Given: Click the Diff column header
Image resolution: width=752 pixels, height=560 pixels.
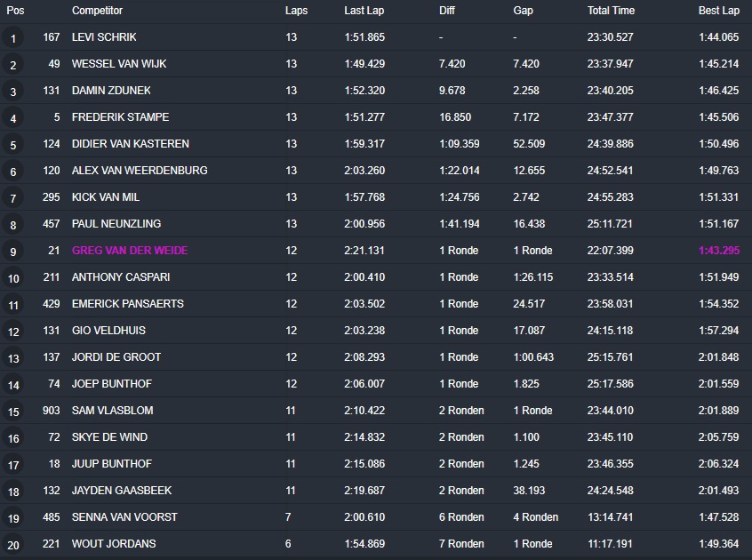Looking at the screenshot, I should pyautogui.click(x=447, y=11).
